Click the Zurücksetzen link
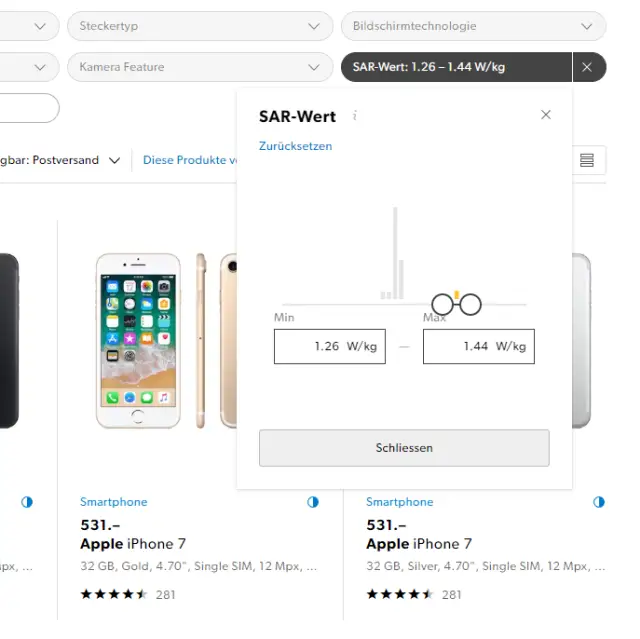640x639 pixels. (295, 146)
